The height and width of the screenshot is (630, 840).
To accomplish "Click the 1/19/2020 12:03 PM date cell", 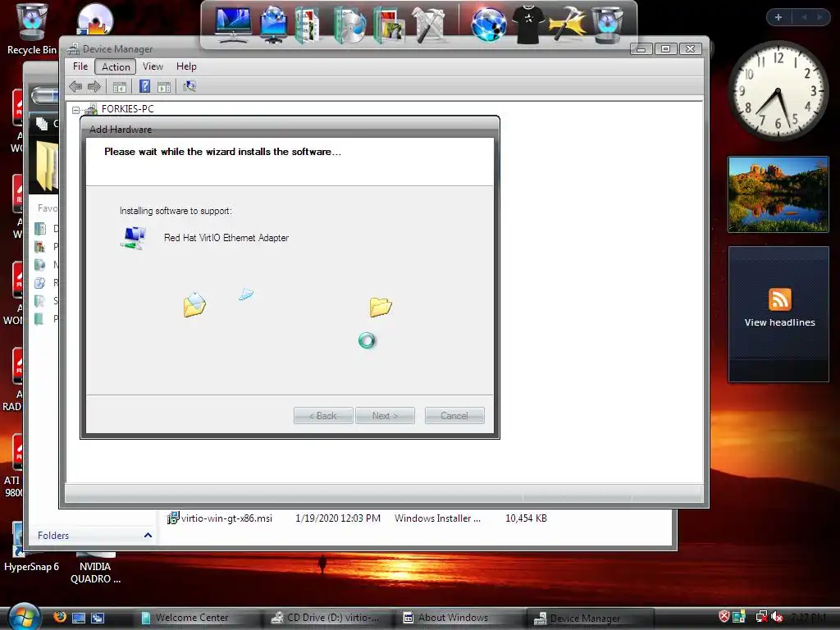I will tap(338, 518).
